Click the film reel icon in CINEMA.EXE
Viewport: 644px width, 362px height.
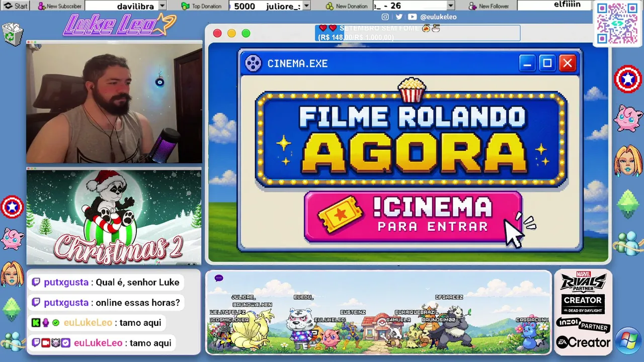[253, 63]
